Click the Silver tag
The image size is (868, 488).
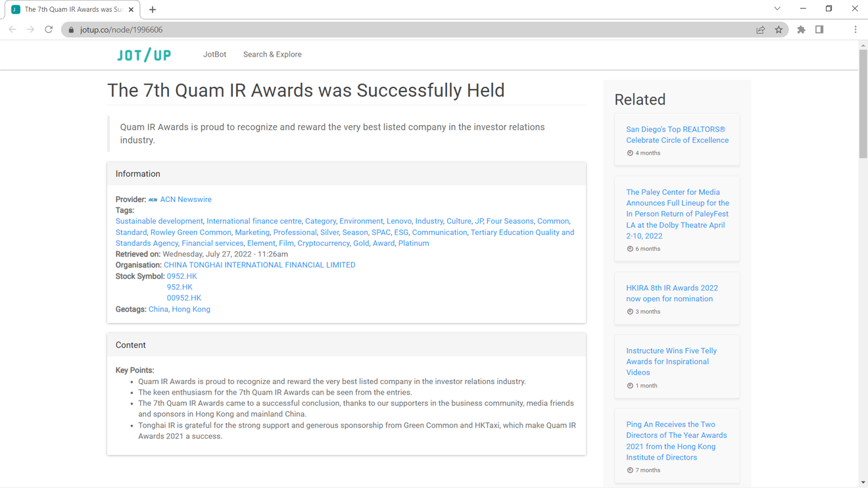329,232
